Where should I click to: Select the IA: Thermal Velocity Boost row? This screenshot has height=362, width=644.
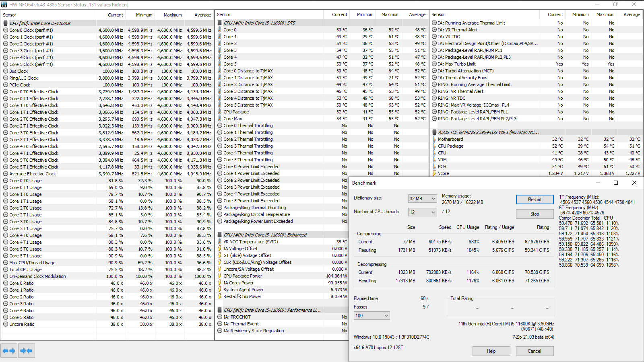tap(537, 78)
